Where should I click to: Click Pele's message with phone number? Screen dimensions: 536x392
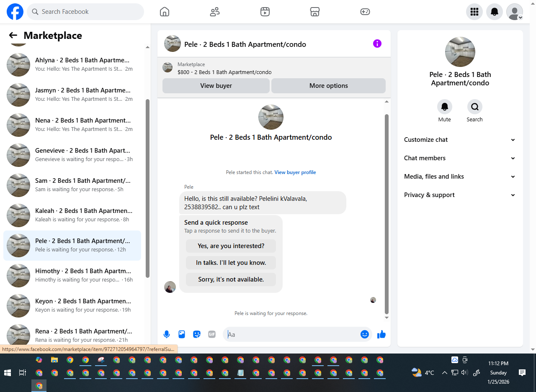263,202
